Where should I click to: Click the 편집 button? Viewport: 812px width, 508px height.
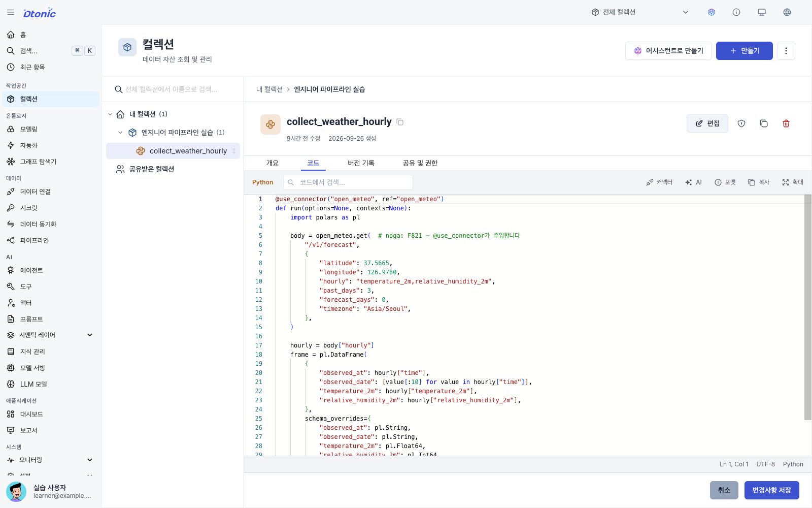click(707, 123)
